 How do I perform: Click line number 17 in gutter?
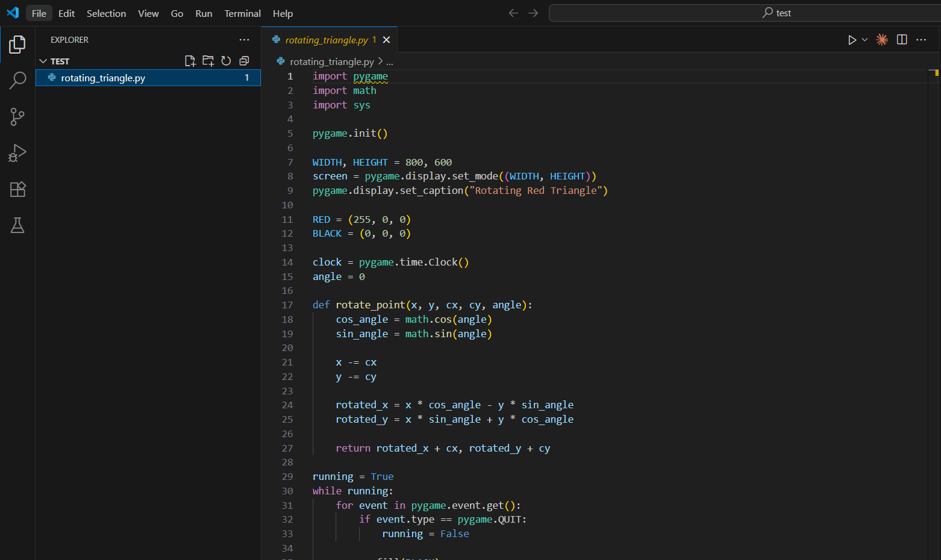287,305
